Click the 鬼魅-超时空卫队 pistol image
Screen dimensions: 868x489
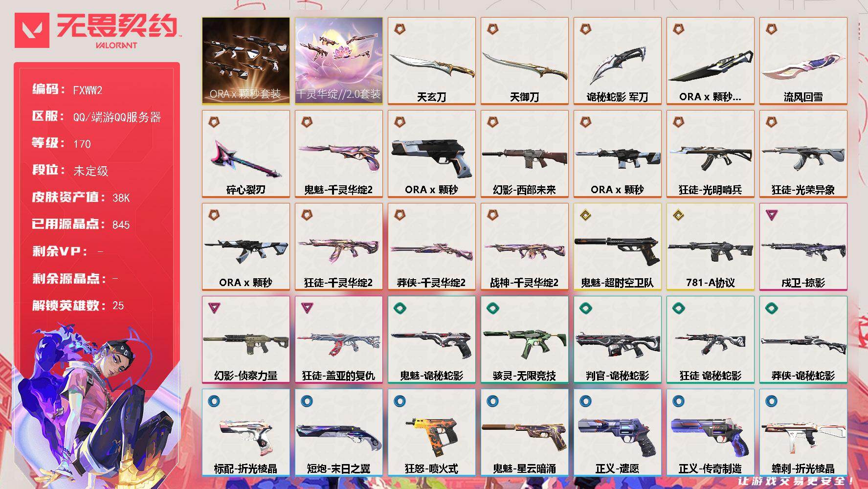617,249
